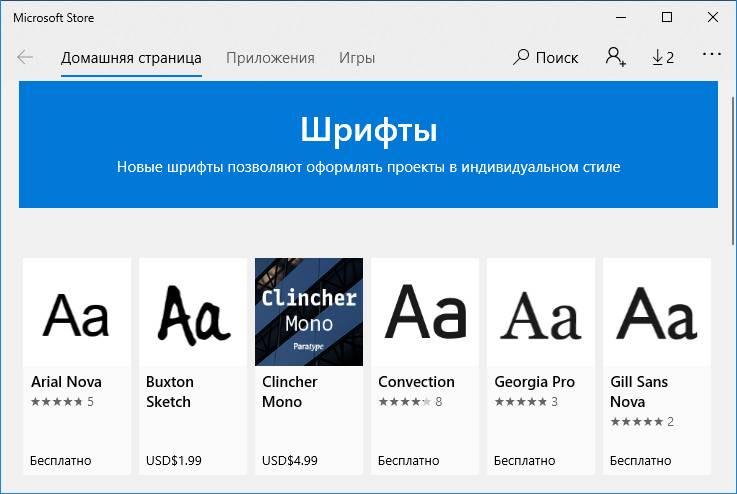Open downloads queue showing 2

click(x=663, y=57)
